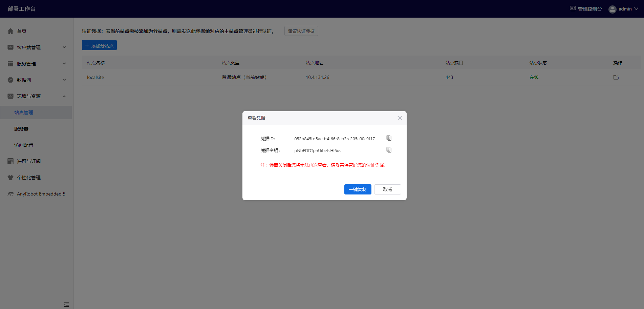Click the 站点状态 column header
The image size is (644, 309).
pos(538,63)
